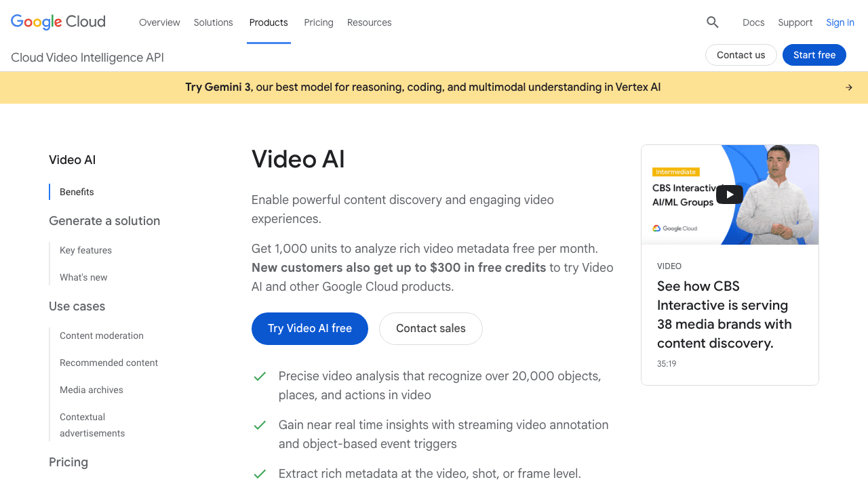868x488 pixels.
Task: Click the checkmark next to streaming insights
Action: [x=260, y=425]
